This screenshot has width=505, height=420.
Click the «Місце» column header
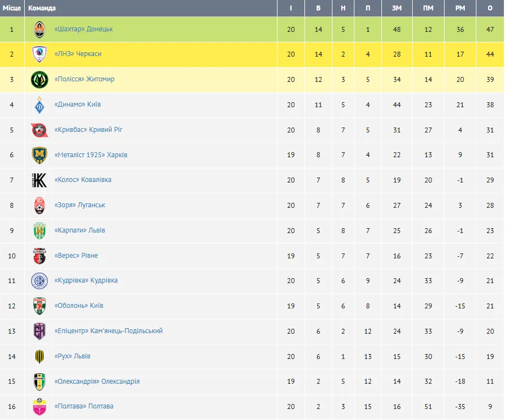click(x=12, y=8)
